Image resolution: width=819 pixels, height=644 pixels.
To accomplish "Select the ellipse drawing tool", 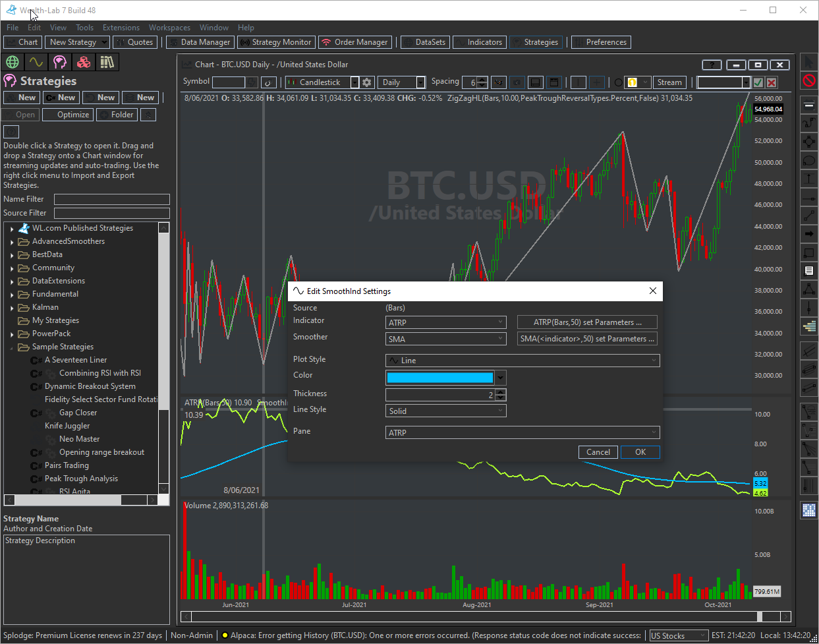I will tap(809, 160).
